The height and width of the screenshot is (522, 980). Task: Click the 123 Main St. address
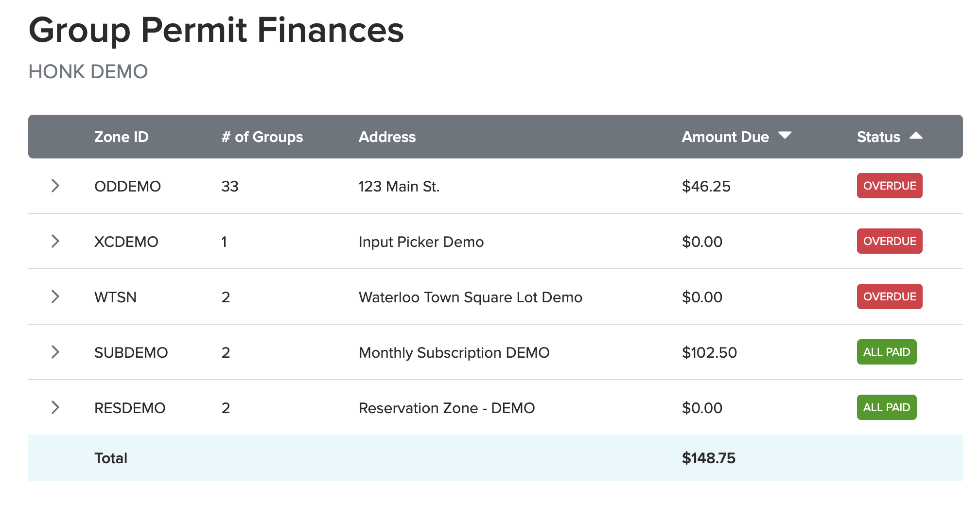pos(399,186)
